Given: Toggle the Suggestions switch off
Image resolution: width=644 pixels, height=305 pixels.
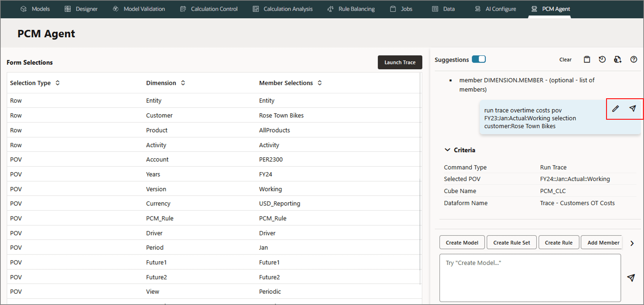Looking at the screenshot, I should [x=479, y=59].
